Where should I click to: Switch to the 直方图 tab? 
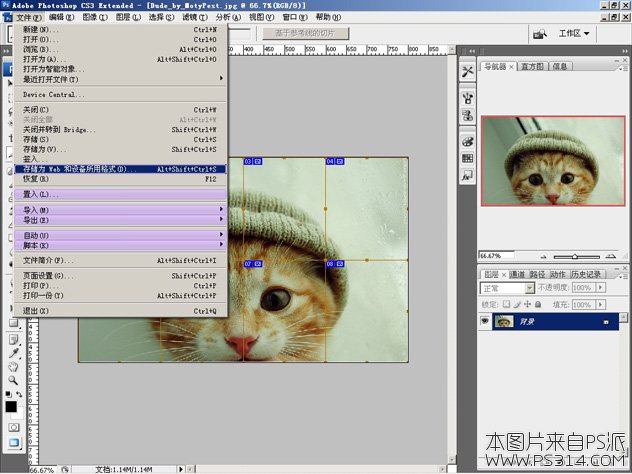point(531,67)
